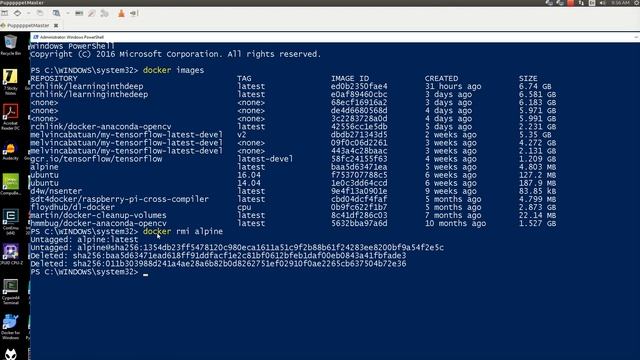Open the volume indicator in the top panel
640x360 pixels.
pos(603,3)
